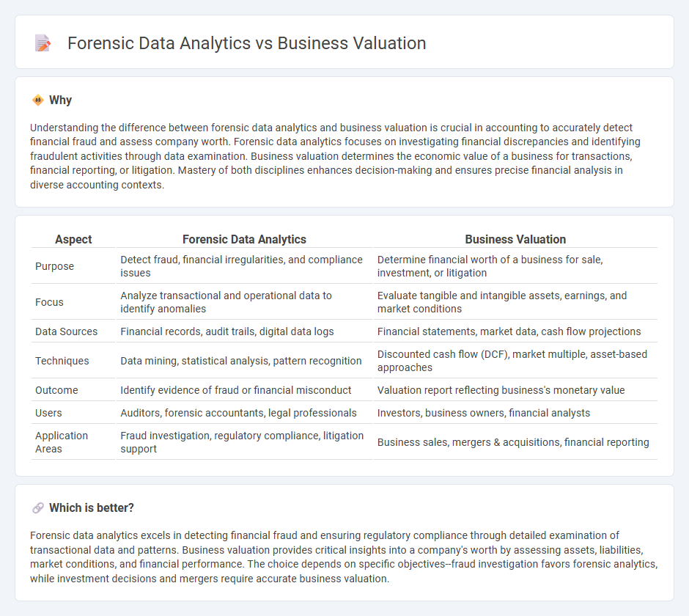This screenshot has width=689, height=616.
Task: Select the Focus row label
Action: coord(49,302)
